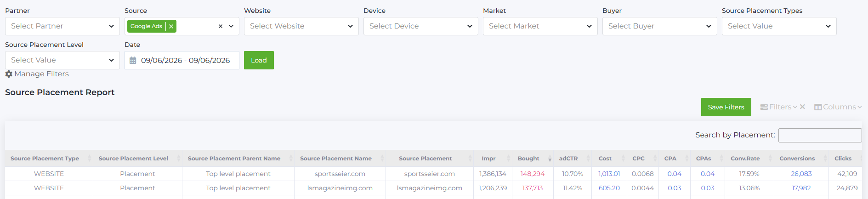Screen dimensions: 868x199
Task: Open the Select Buyer dropdown
Action: tap(660, 26)
